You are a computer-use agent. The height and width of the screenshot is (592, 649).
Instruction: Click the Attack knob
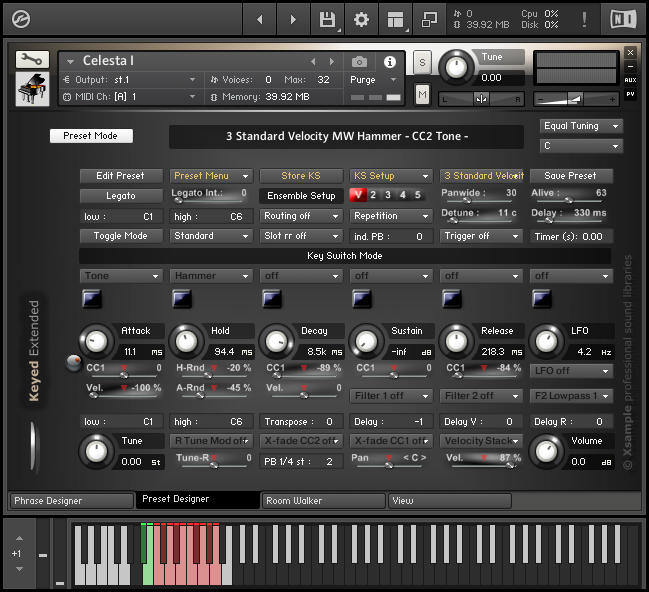coord(96,342)
